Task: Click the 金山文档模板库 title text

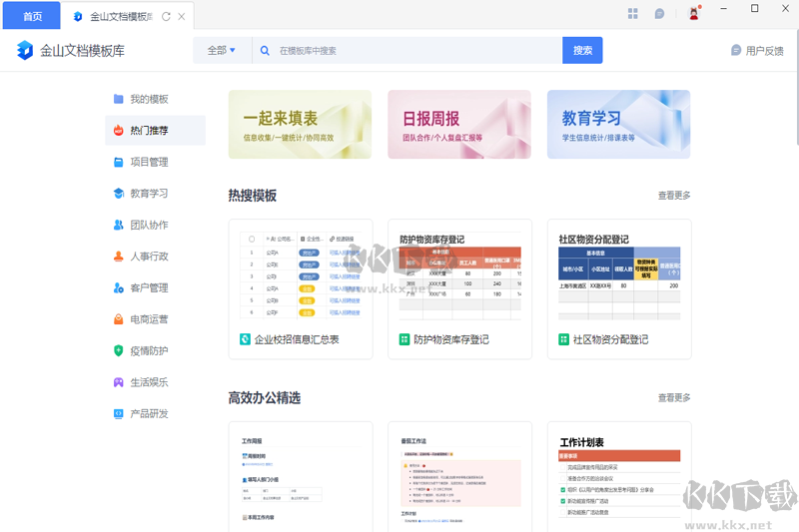Action: point(83,51)
